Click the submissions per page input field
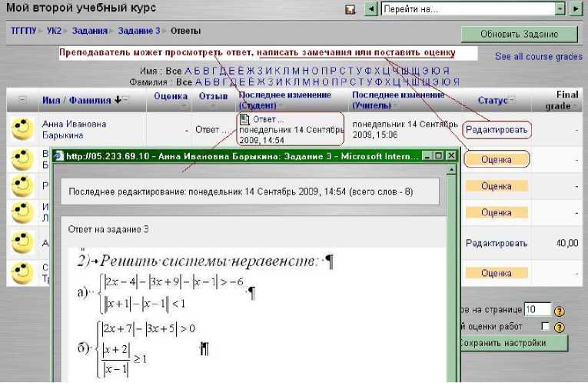This screenshot has width=588, height=383. [537, 310]
